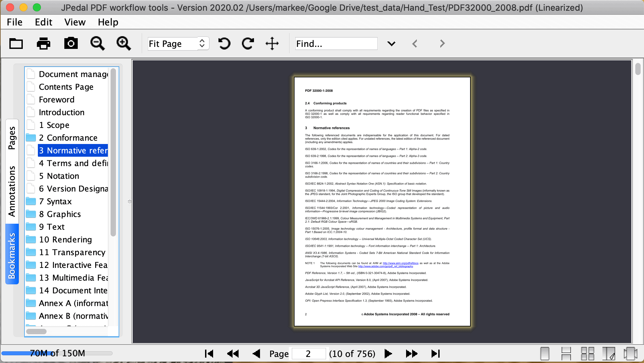Expand the search options chevron
Screen dimensions: 644x363
[391, 44]
